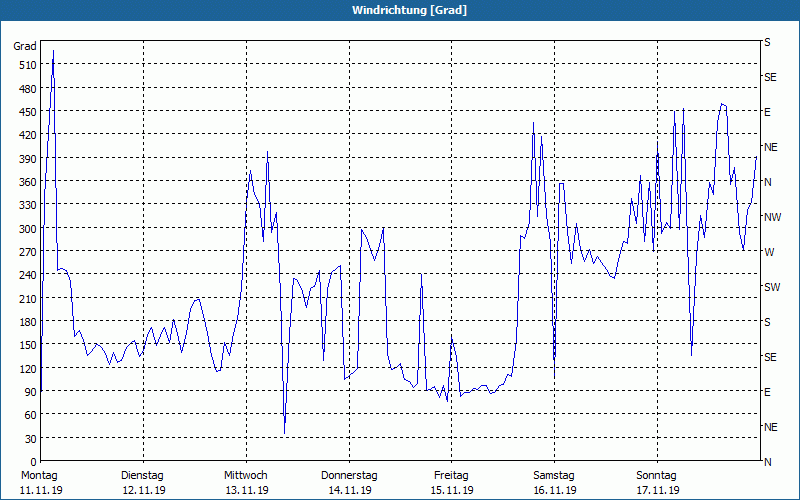Image resolution: width=800 pixels, height=500 pixels.
Task: Click the date "17.11.19"
Action: coord(658,490)
